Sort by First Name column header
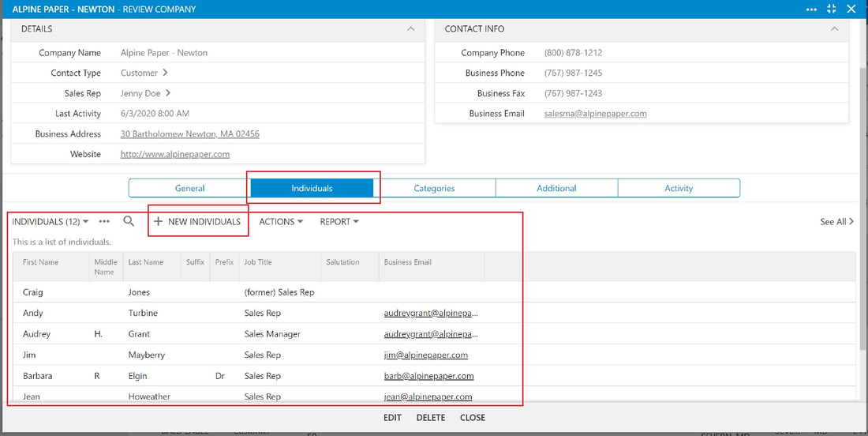Image resolution: width=868 pixels, height=436 pixels. [x=40, y=262]
